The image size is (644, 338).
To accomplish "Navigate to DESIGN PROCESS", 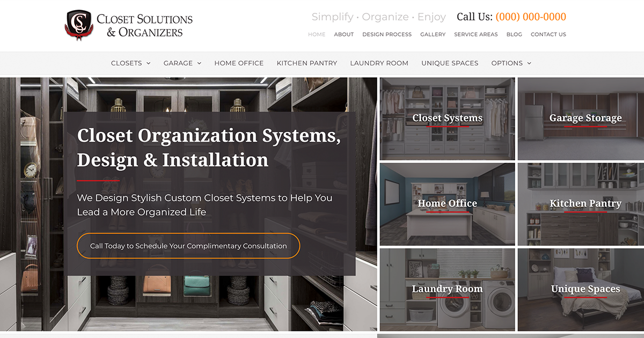I will (x=387, y=34).
